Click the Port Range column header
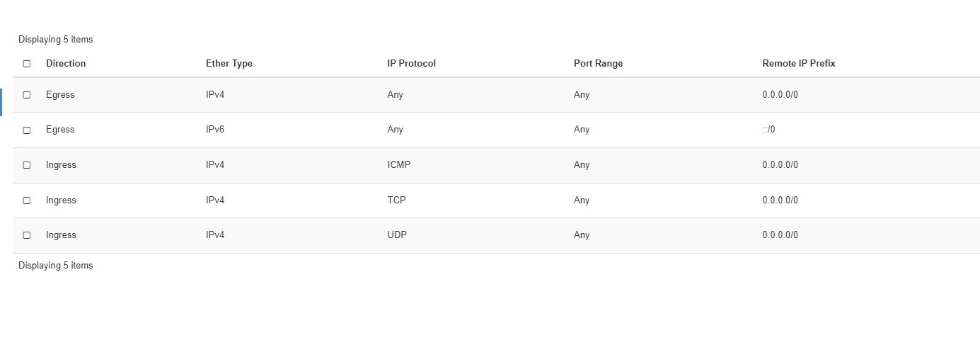Image resolution: width=980 pixels, height=350 pixels. (598, 64)
